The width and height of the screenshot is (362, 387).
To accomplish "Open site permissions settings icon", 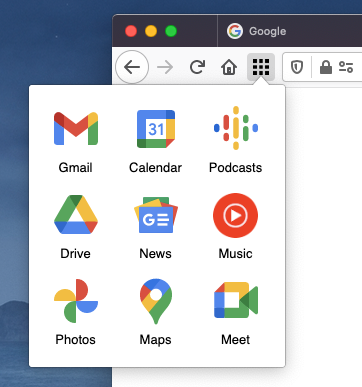I will point(346,67).
